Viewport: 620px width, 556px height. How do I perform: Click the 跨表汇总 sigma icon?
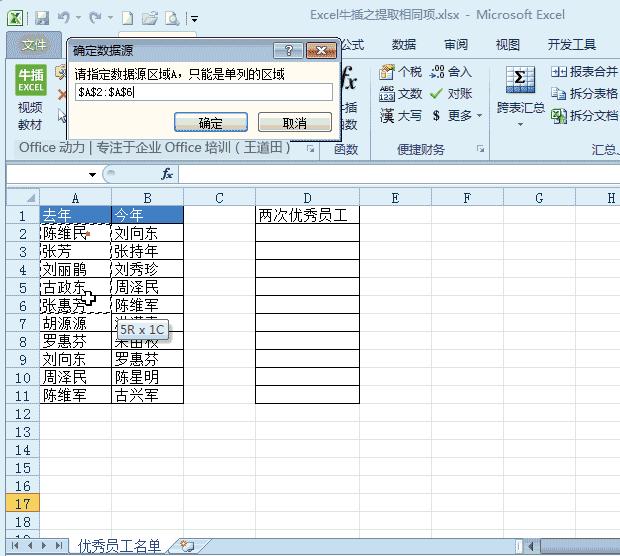pyautogui.click(x=520, y=79)
